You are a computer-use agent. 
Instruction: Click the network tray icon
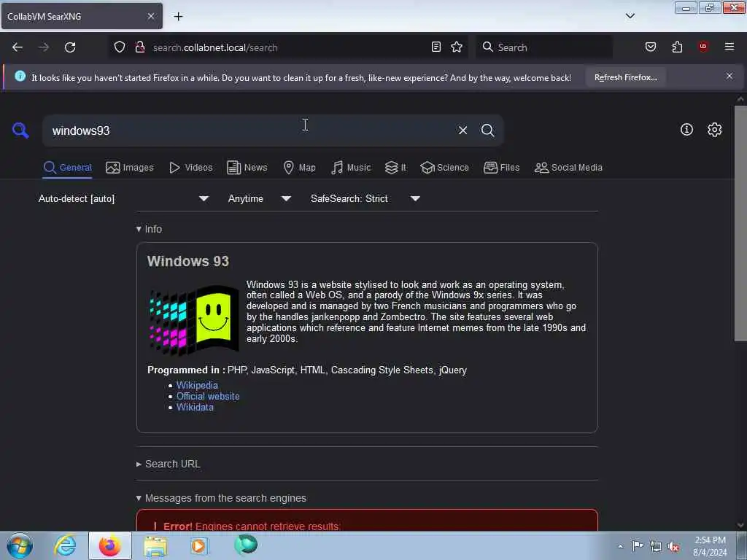(656, 547)
